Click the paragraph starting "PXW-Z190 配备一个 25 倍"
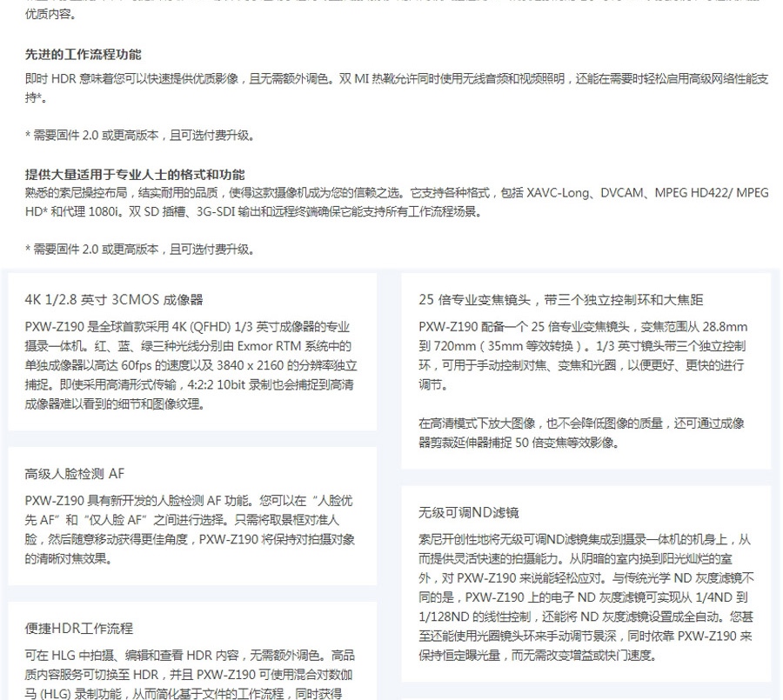This screenshot has height=700, width=783. tap(583, 356)
